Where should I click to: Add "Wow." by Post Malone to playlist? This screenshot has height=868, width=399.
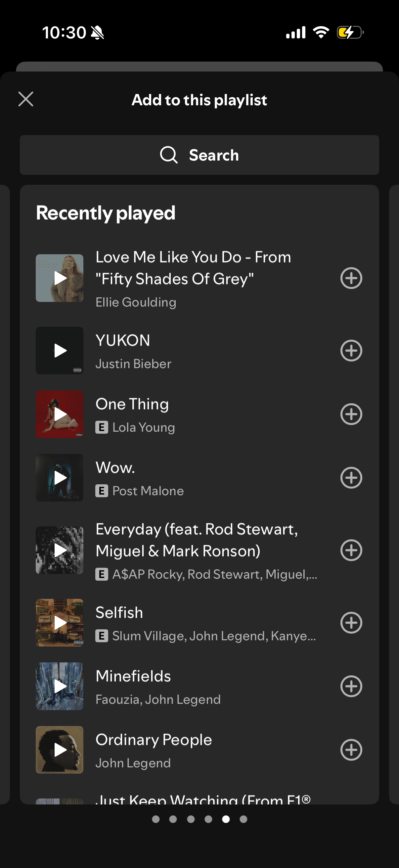point(351,477)
